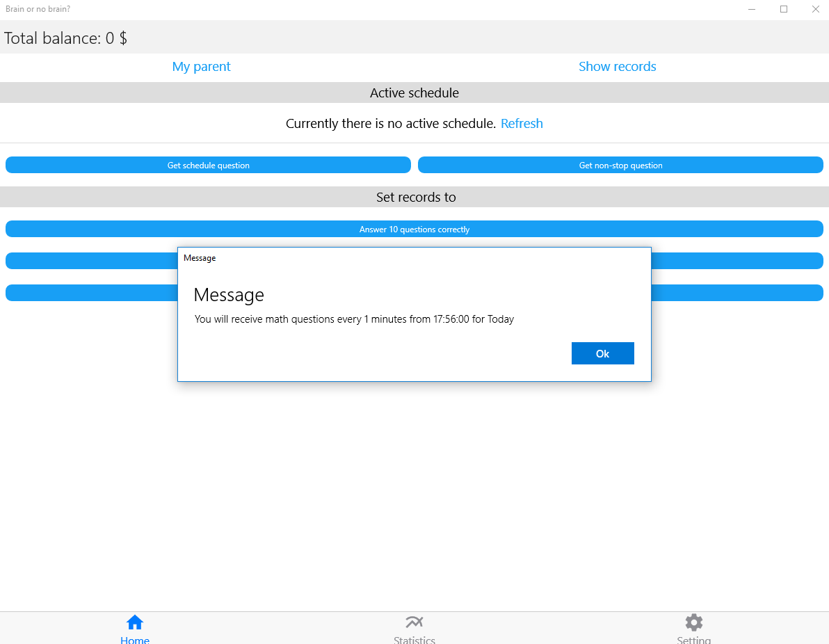This screenshot has height=644, width=829.
Task: Open the Setting tab
Action: pos(693,628)
